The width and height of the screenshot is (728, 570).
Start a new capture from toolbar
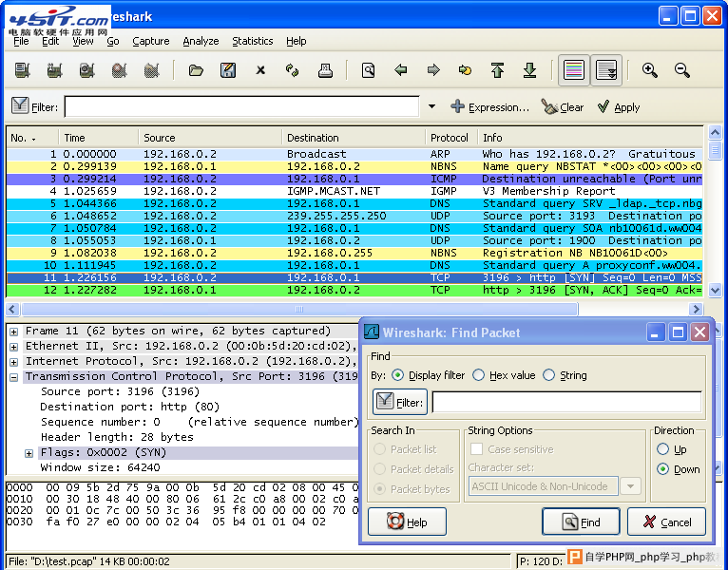point(86,70)
